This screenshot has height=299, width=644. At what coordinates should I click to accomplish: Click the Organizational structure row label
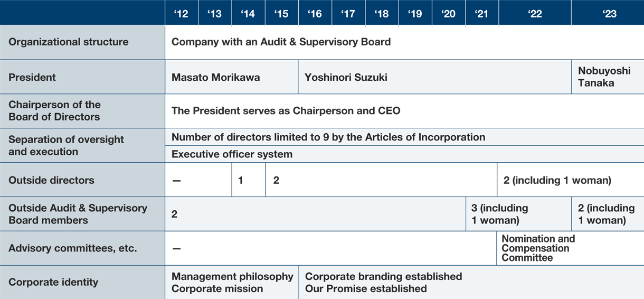tap(82, 42)
